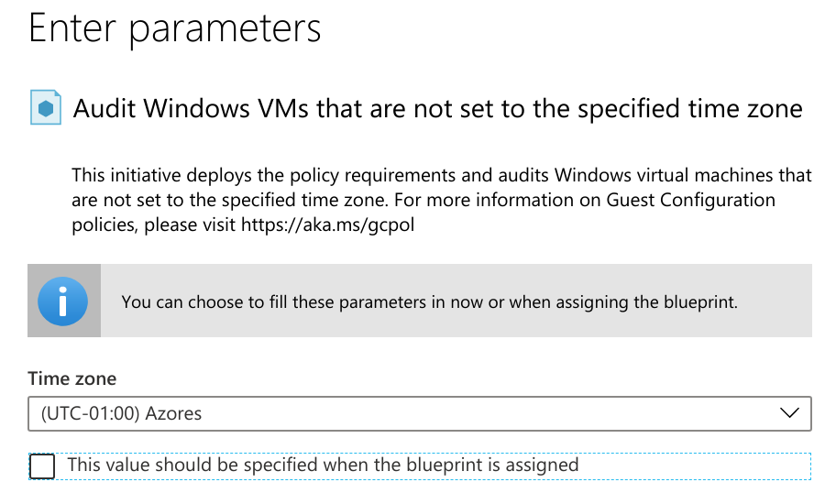Screen dimensions: 836x504
Task: Open the https://aka.ms/gcpol link
Action: coord(328,225)
